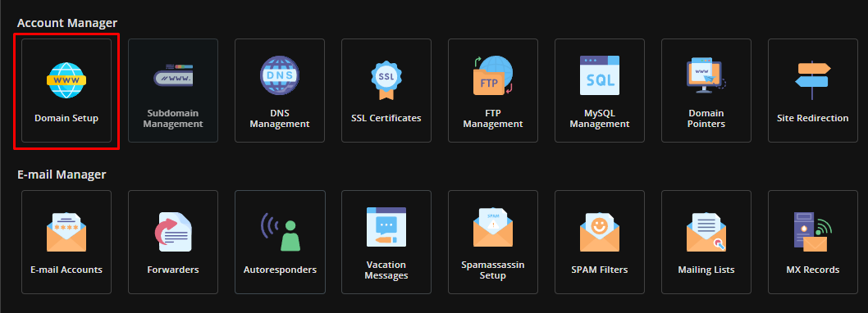Click the Account Manager section heading

pos(67,23)
